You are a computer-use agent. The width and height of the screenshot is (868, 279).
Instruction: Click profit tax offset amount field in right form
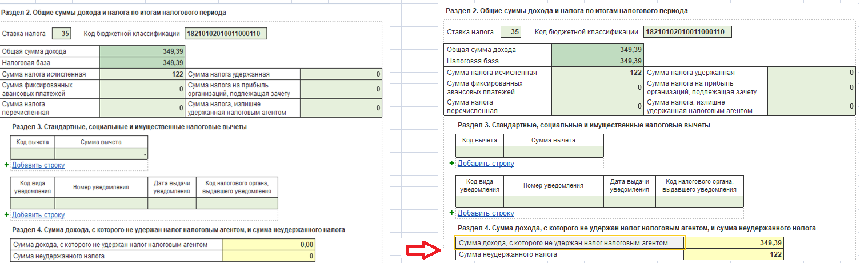click(x=811, y=87)
